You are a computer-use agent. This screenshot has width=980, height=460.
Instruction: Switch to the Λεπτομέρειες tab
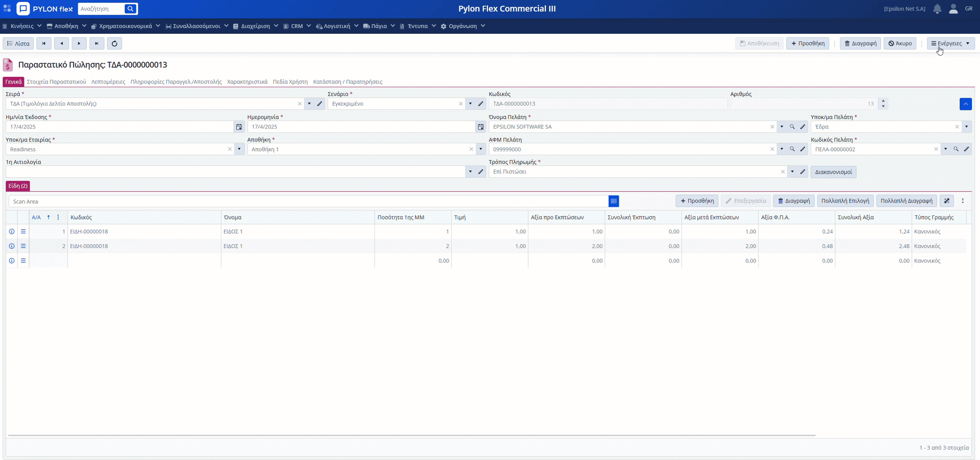(x=108, y=82)
